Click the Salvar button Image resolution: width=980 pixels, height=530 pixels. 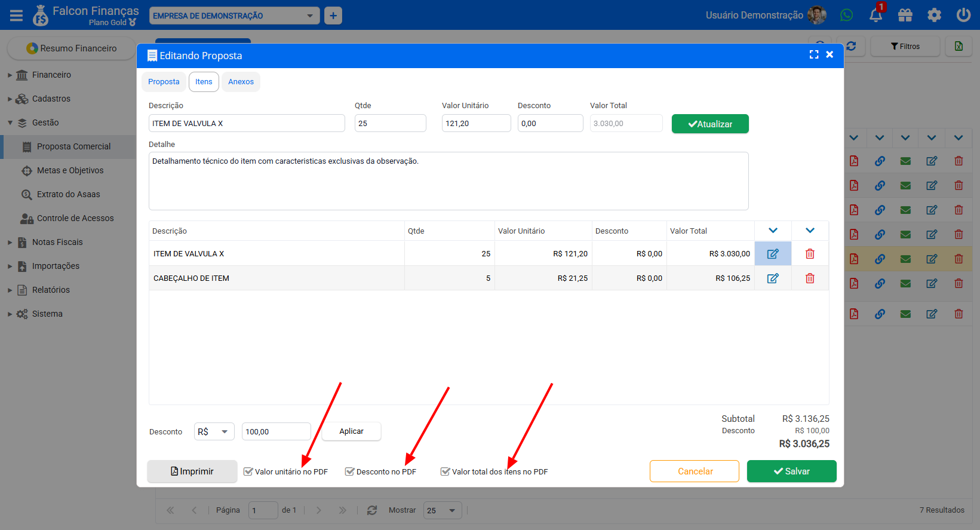[x=792, y=471]
